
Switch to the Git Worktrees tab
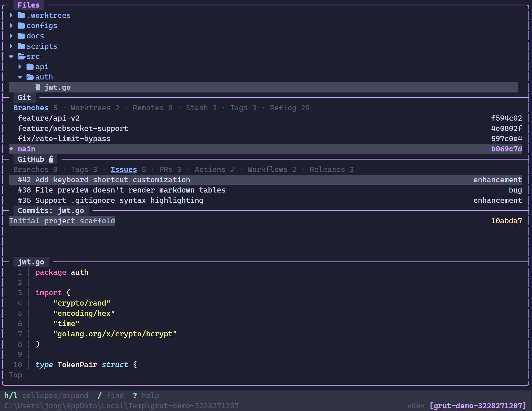coord(95,108)
